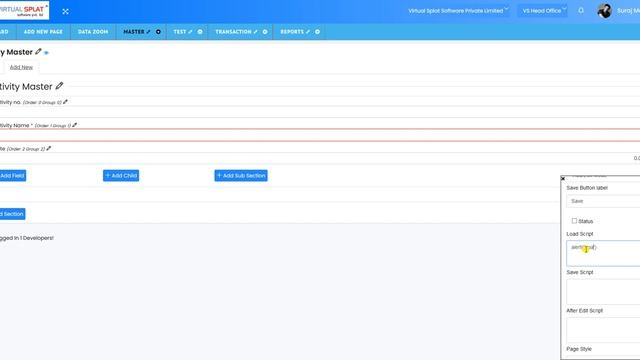Edit the Activity Master section heading pencil
Screen dimensions: 640x360
(x=59, y=86)
